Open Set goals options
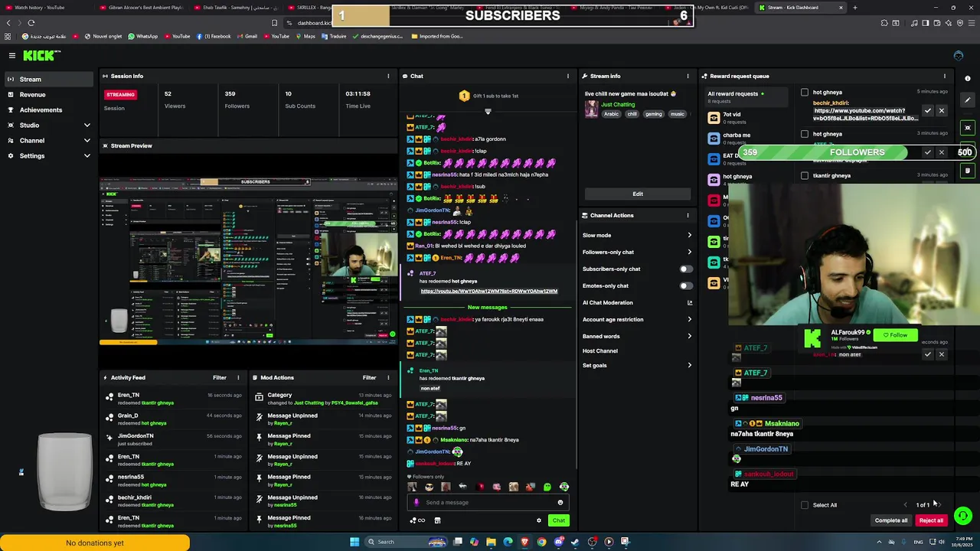Viewport: 980px width, 551px height. pyautogui.click(x=637, y=365)
